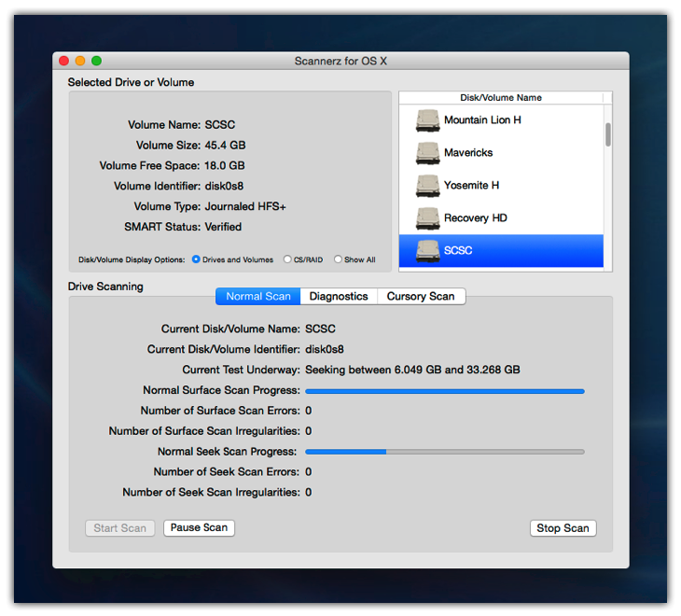Select the CS/RAID display option
Image resolution: width=681 pixels, height=616 pixels.
click(x=287, y=259)
